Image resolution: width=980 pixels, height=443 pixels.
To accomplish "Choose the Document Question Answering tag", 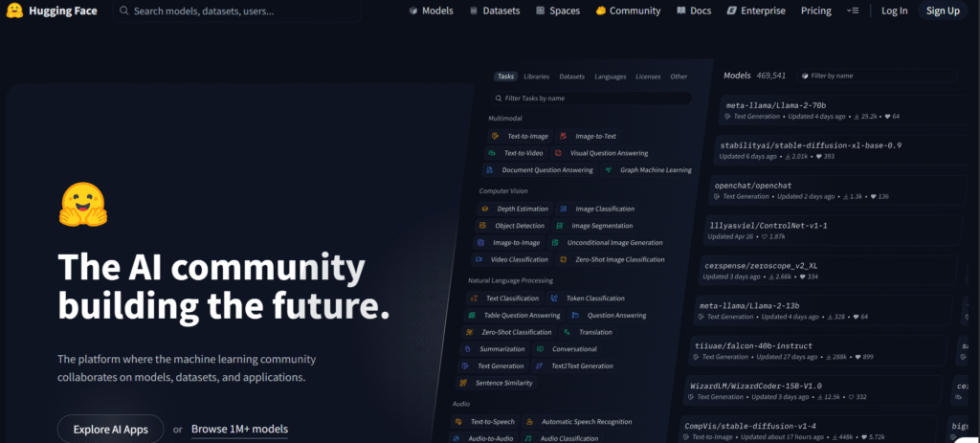I will 540,170.
